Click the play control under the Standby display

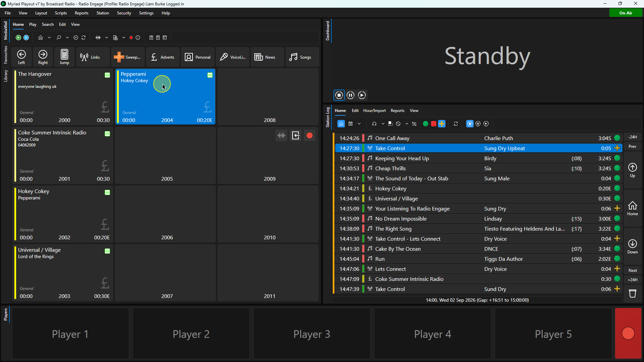pyautogui.click(x=362, y=95)
